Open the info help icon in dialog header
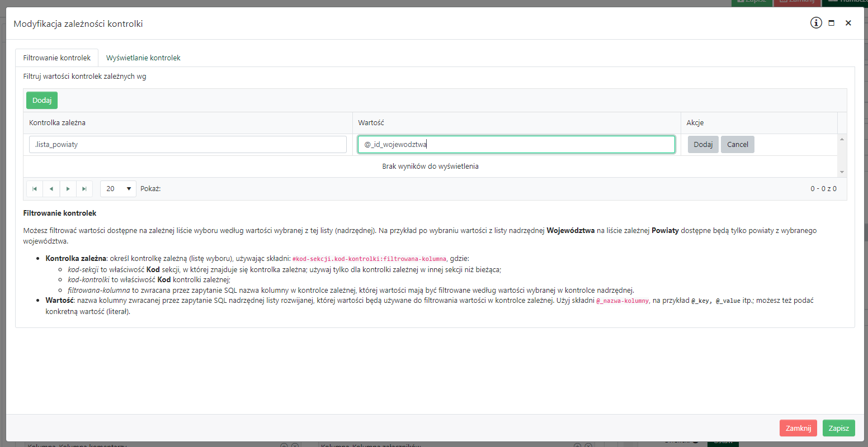Viewport: 868px width, 447px height. 816,23
